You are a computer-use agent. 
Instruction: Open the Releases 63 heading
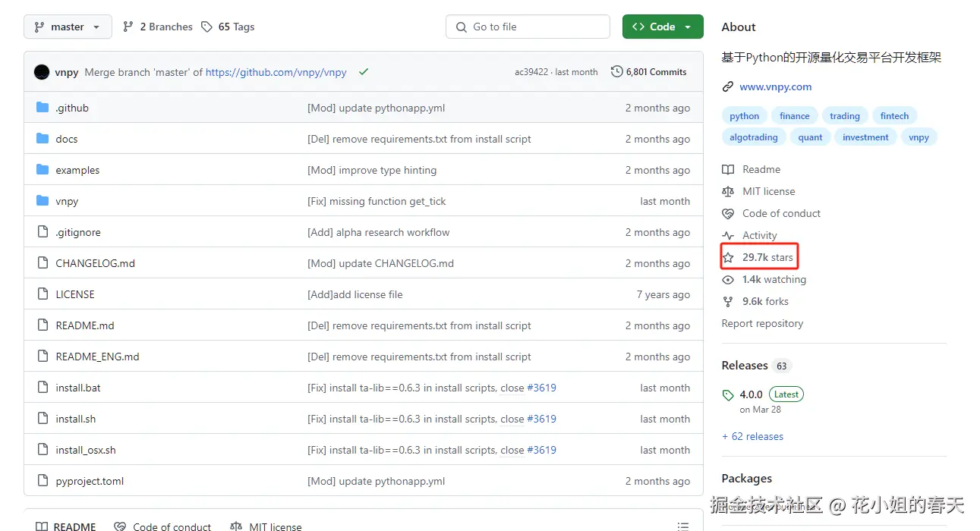click(x=756, y=366)
